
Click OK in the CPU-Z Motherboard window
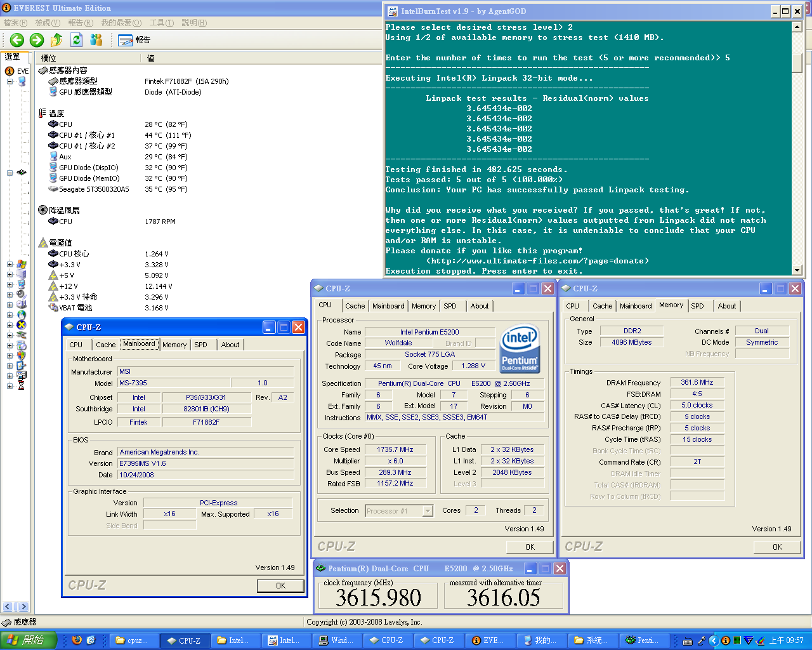point(280,586)
